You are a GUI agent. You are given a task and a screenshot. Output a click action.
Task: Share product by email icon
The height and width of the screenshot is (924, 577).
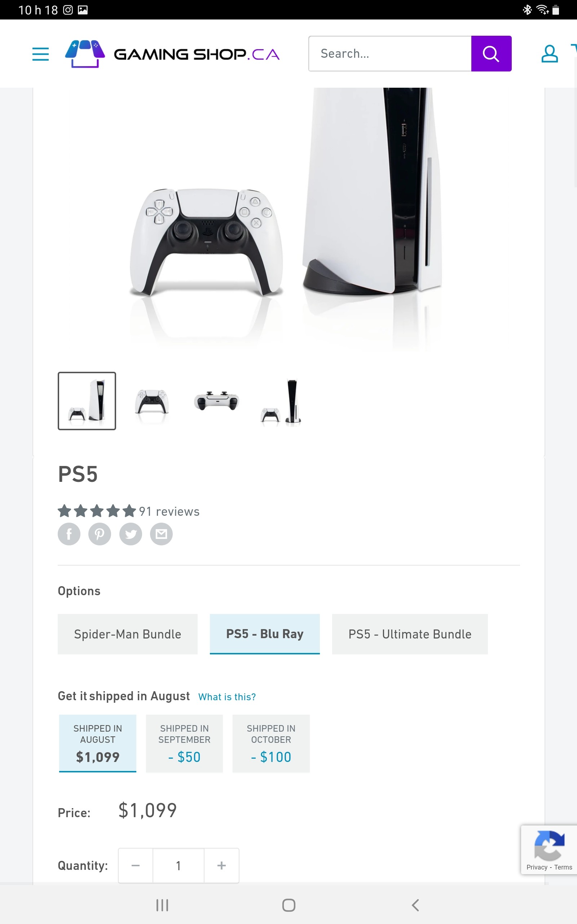tap(161, 534)
